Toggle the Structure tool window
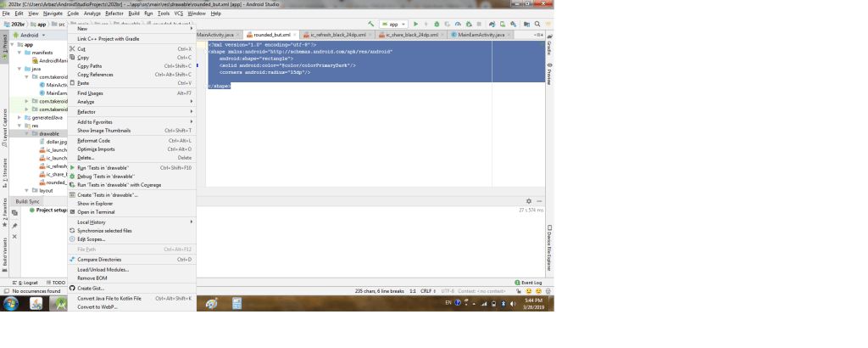868x348 pixels. pyautogui.click(x=4, y=173)
